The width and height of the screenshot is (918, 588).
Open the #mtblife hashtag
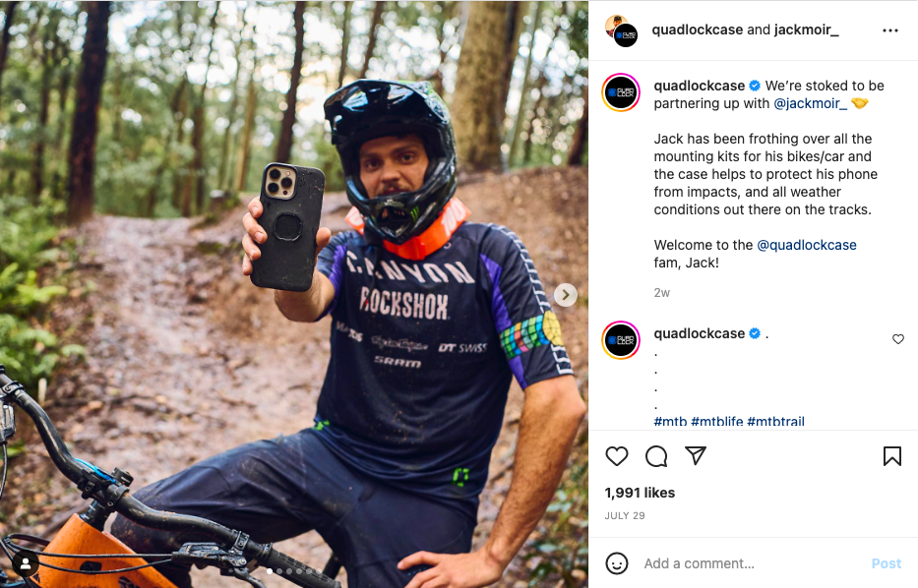[717, 422]
